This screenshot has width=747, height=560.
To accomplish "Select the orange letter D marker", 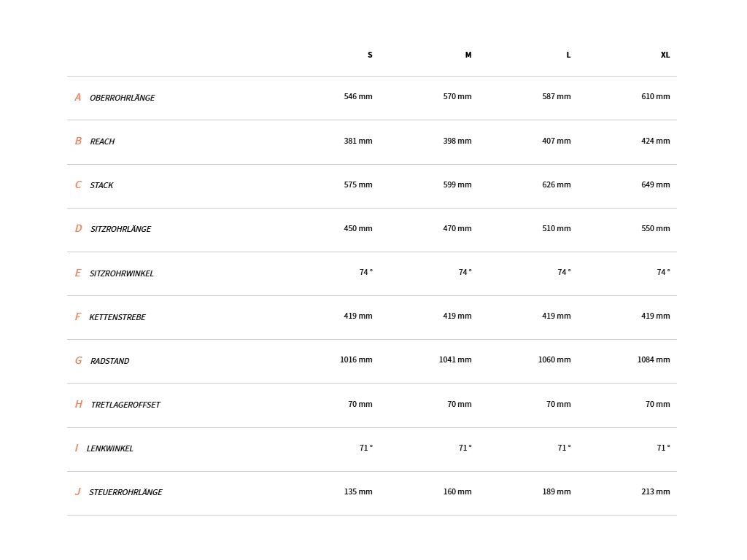I will (x=78, y=228).
